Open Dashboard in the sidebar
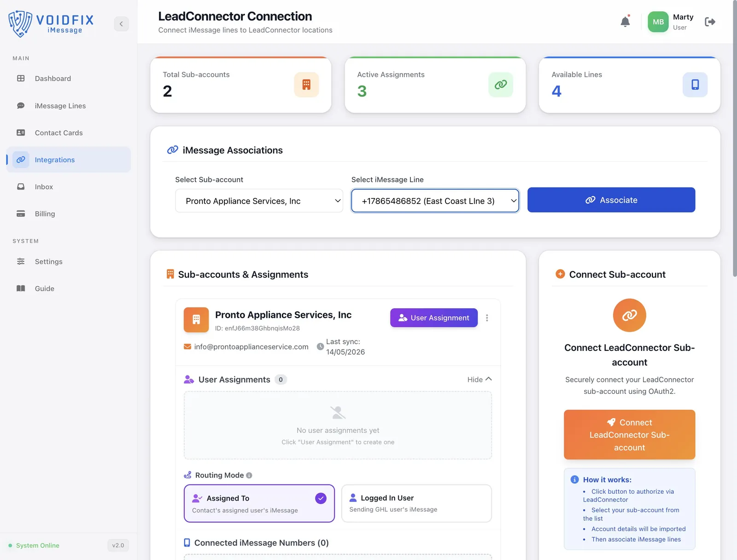This screenshot has width=737, height=560. pos(69,79)
